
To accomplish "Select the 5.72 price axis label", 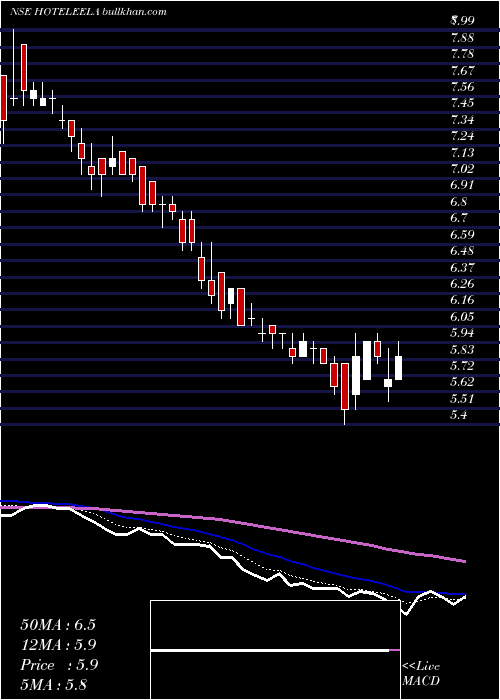I will coord(462,366).
